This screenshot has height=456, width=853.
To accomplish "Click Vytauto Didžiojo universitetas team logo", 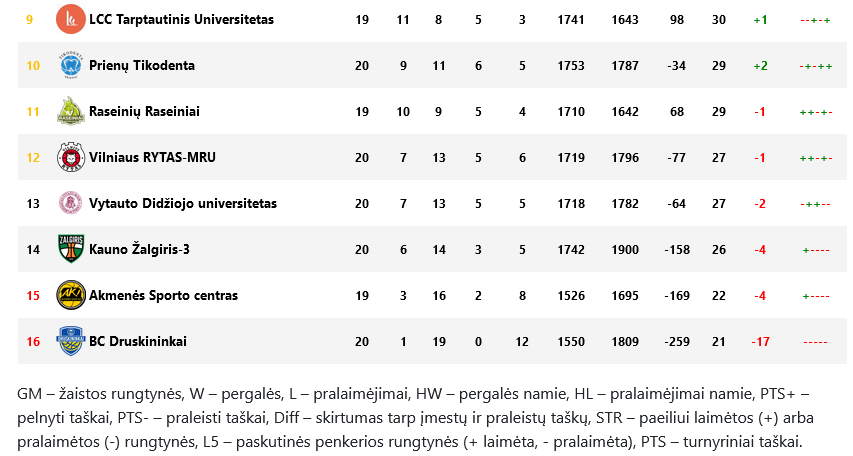I will click(71, 204).
